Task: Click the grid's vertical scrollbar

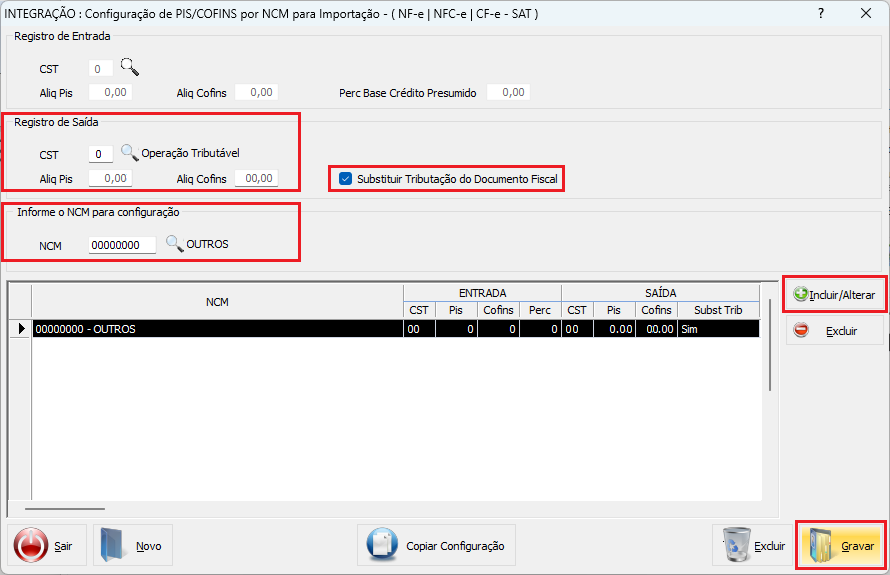Action: coord(770,345)
